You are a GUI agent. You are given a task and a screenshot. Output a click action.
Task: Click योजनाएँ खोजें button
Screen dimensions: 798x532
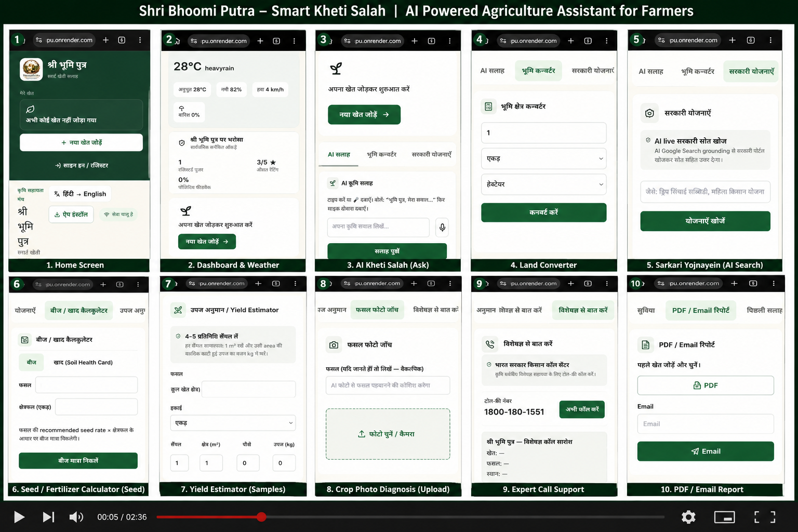(x=705, y=221)
